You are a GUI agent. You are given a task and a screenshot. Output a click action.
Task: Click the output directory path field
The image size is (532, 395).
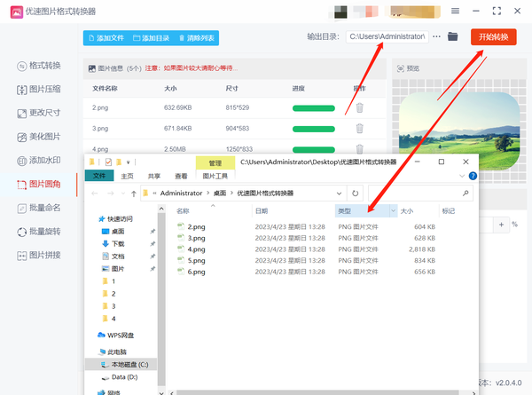coord(387,36)
